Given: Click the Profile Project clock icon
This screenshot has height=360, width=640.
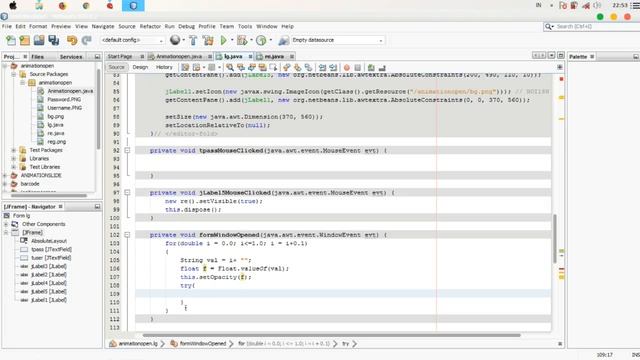Looking at the screenshot, I should (x=261, y=40).
